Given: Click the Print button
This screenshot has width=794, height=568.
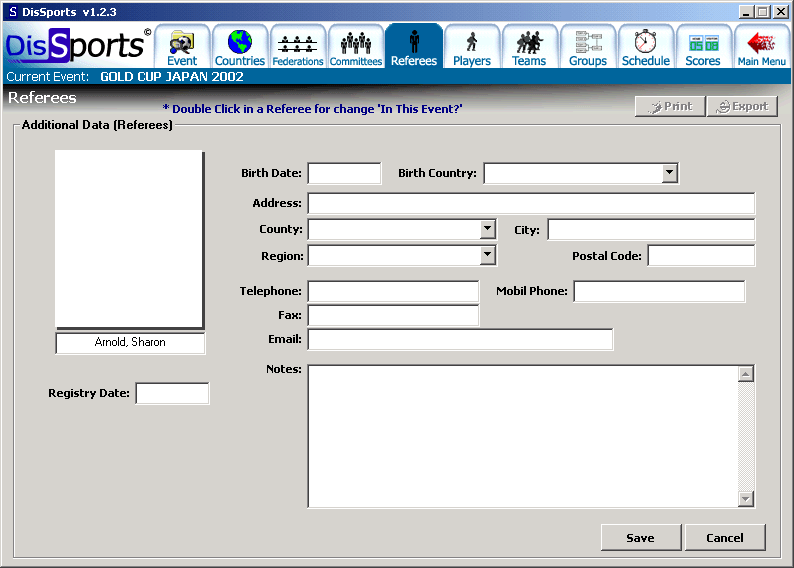Looking at the screenshot, I should pos(670,106).
